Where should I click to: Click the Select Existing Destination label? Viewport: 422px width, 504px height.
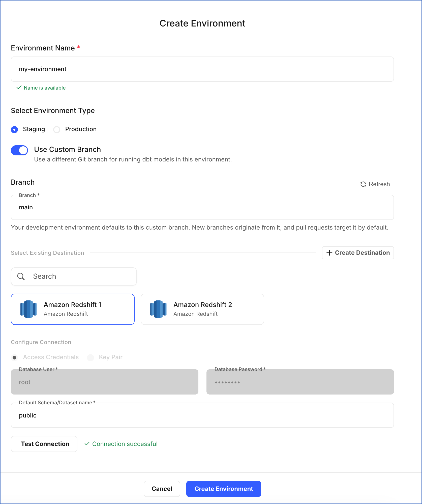(48, 253)
